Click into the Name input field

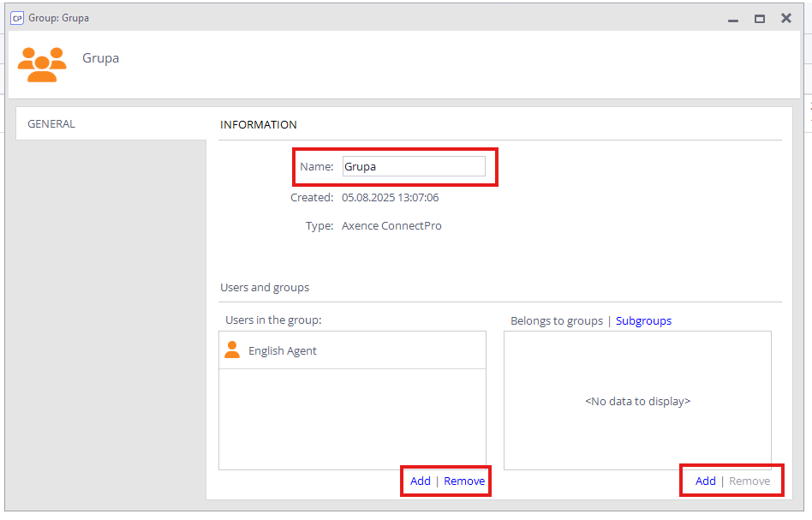pyautogui.click(x=414, y=167)
